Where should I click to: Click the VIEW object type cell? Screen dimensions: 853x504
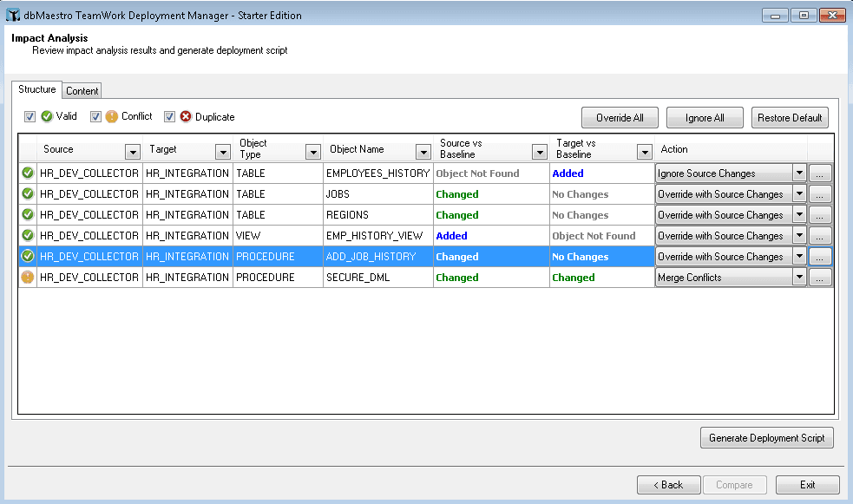[278, 235]
